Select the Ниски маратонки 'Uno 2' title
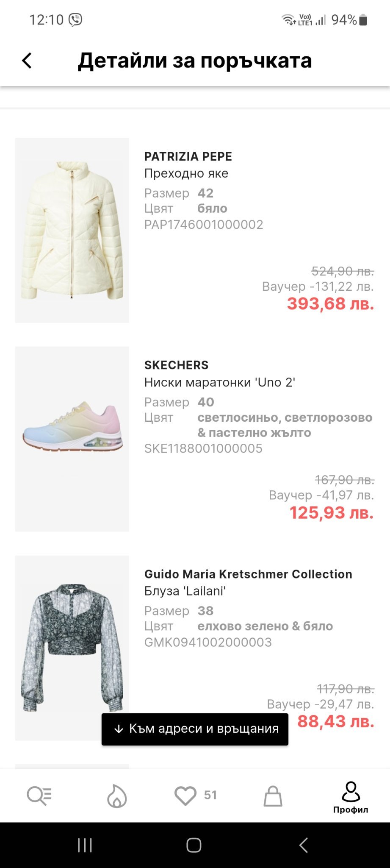Screen dimensions: 390x868 219,382
